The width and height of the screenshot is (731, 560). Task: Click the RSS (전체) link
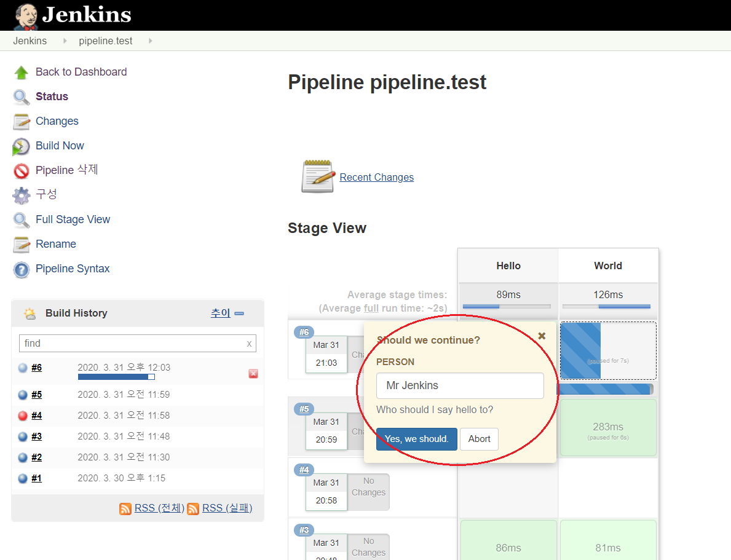coord(159,508)
